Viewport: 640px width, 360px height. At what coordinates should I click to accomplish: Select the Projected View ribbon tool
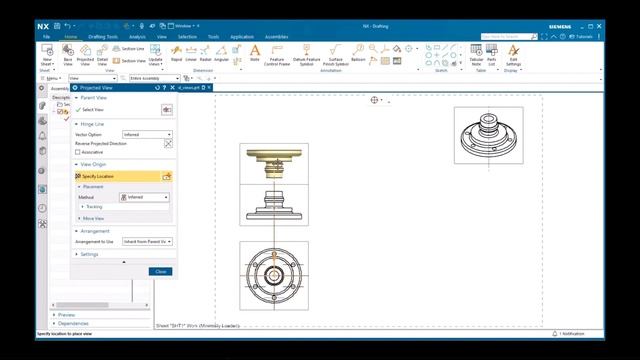(x=85, y=55)
